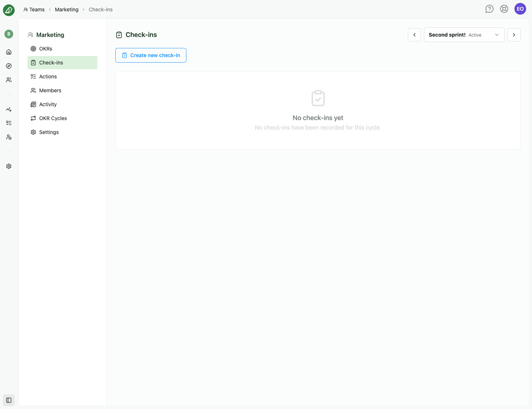
Task: Click the Create new check-in button
Action: pyautogui.click(x=151, y=55)
